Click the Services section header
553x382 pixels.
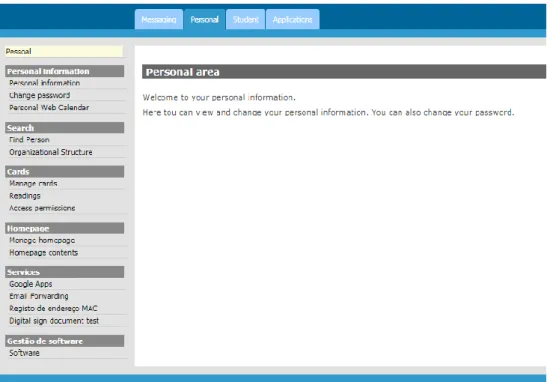click(x=65, y=272)
